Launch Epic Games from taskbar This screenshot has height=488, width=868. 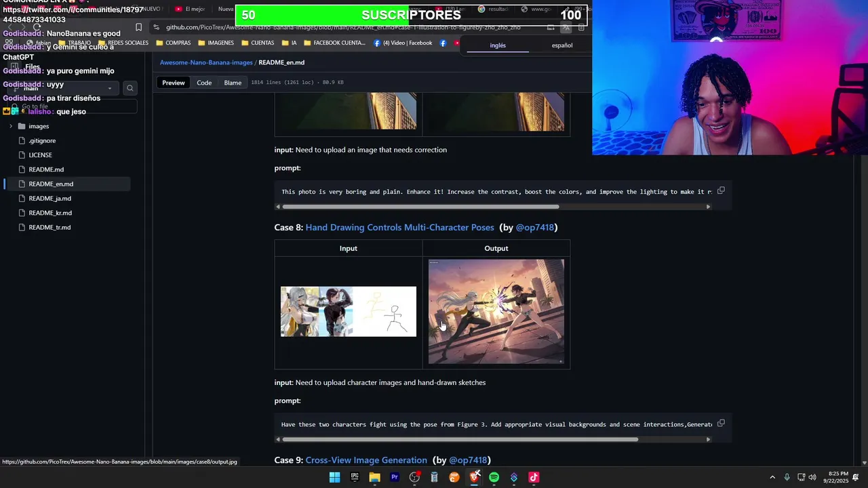355,477
